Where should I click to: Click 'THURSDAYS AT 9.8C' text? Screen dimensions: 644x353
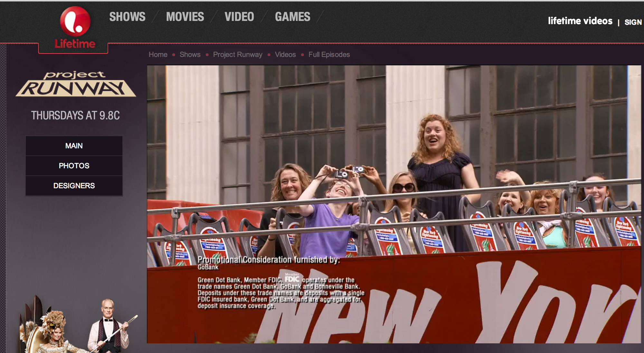pos(75,116)
